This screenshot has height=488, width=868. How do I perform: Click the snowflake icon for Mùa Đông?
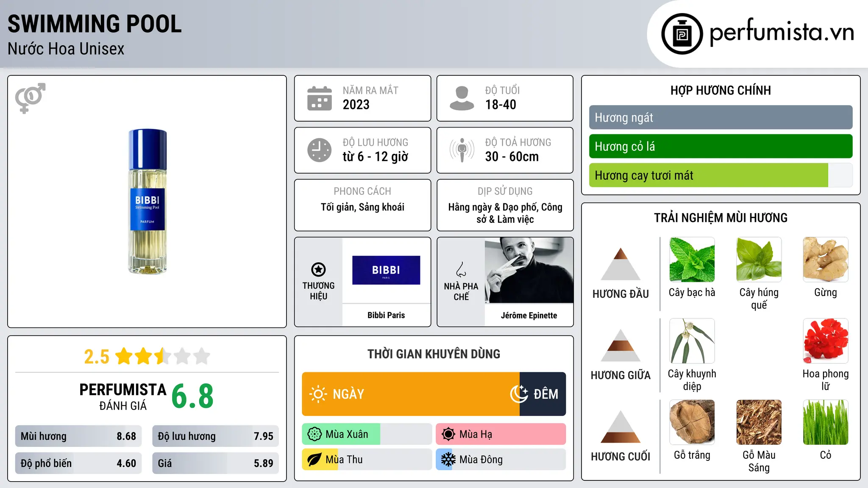click(448, 460)
